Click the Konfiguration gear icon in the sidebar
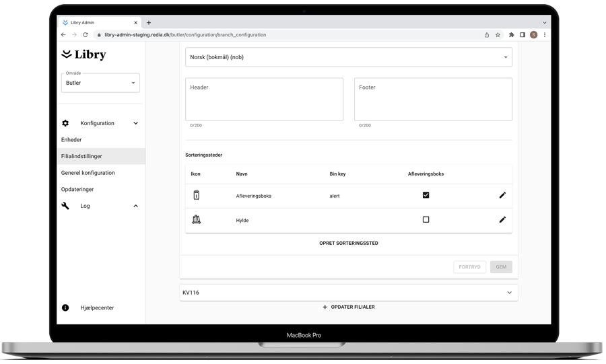 pos(65,123)
